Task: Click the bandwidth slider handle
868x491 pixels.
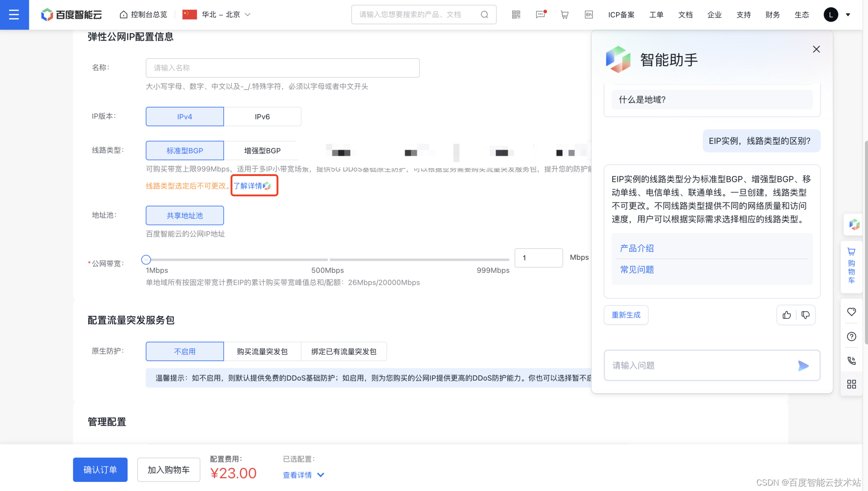Action: [x=146, y=260]
